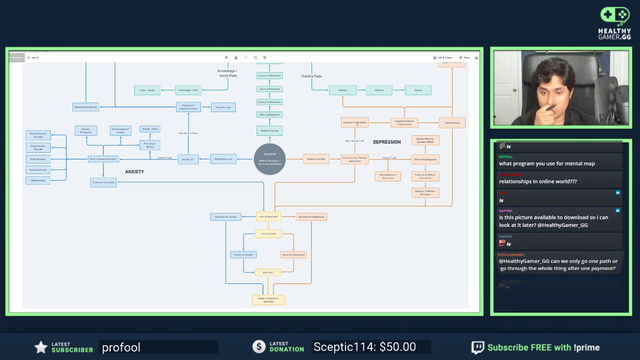Select the Neuroscience of Anxiety node
This screenshot has height=360, width=640.
(x=120, y=131)
